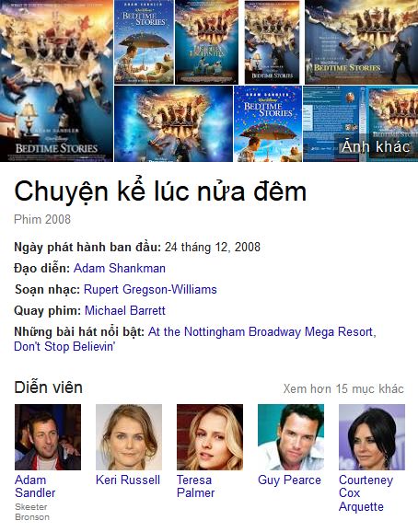Open the Guy Pearce name link
Viewport: 418px width, 532px height.
tap(289, 480)
